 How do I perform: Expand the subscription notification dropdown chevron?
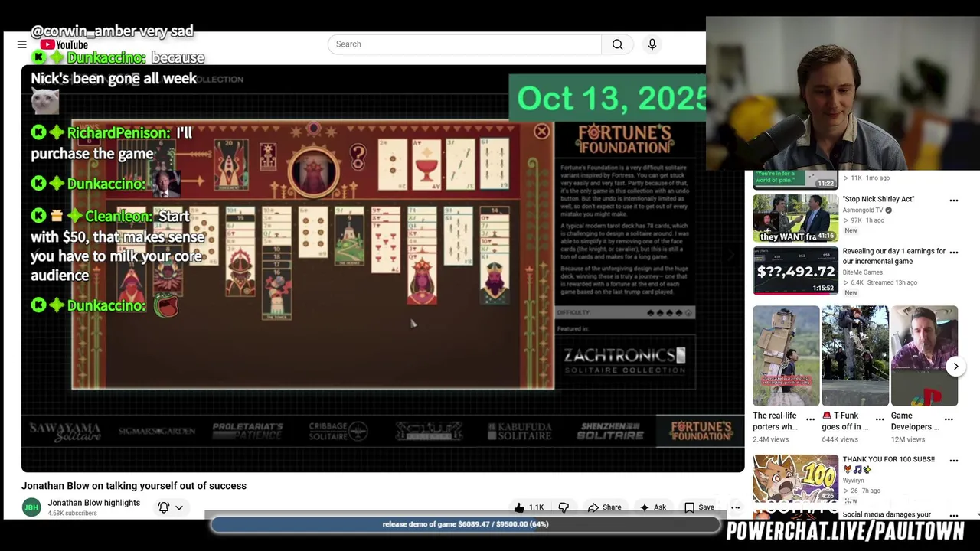coord(179,507)
